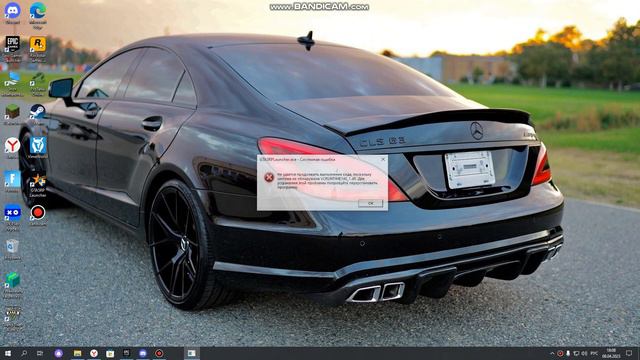Open the Steam desktop shortcut
Screen dimensions: 640x360
38,113
